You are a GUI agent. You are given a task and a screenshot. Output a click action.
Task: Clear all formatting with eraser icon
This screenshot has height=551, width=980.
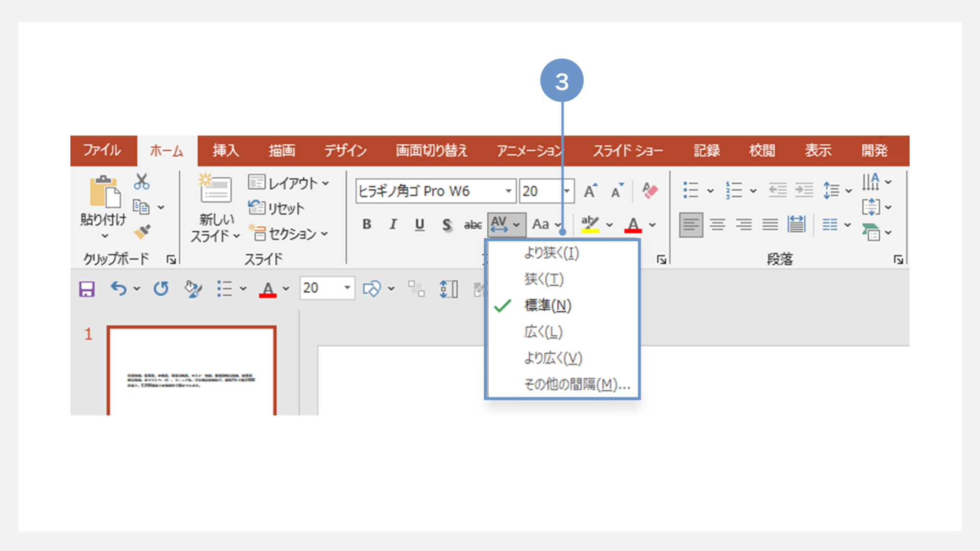(649, 191)
